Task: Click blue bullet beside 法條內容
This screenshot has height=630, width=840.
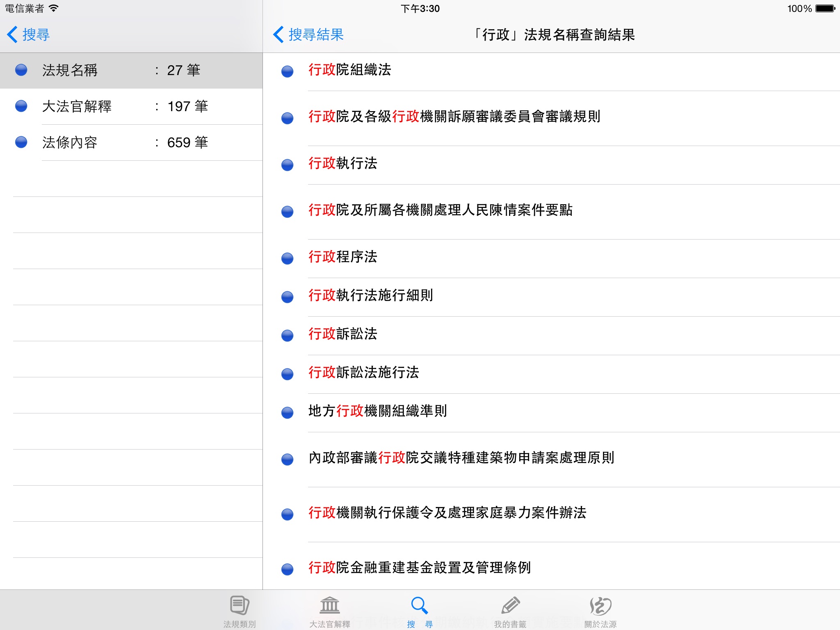Action: (x=21, y=142)
